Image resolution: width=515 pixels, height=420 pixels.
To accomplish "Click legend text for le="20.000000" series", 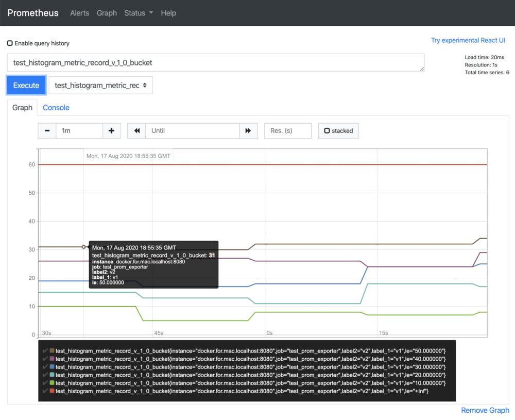I will [251, 375].
